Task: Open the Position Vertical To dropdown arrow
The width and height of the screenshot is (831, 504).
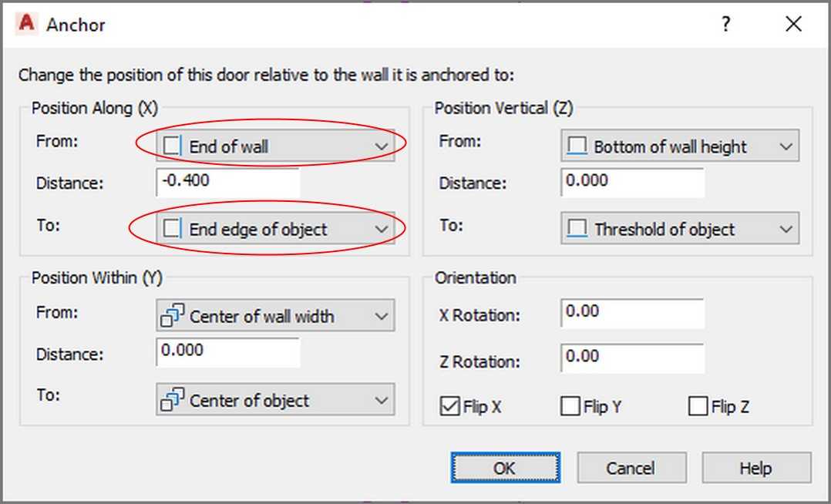Action: (x=786, y=229)
